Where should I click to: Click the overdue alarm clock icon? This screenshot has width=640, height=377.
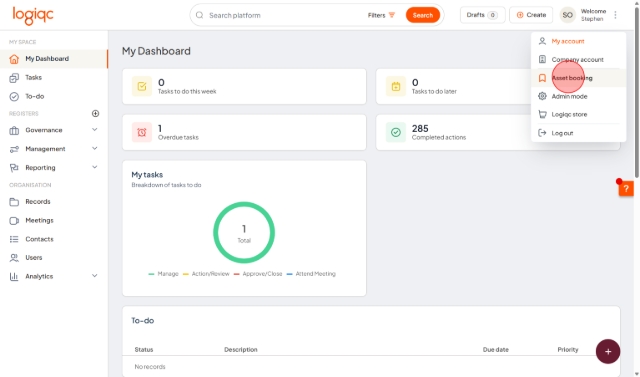pyautogui.click(x=142, y=132)
